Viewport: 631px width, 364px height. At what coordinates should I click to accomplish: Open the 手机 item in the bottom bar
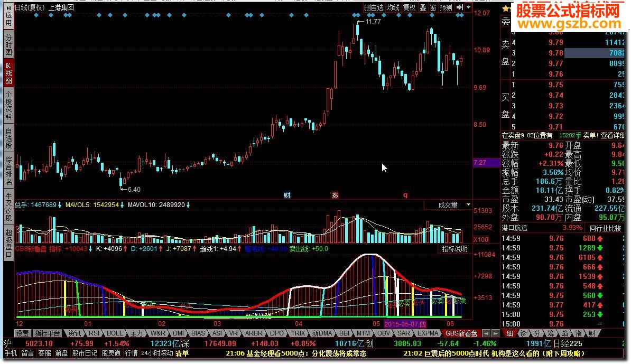tap(11, 353)
